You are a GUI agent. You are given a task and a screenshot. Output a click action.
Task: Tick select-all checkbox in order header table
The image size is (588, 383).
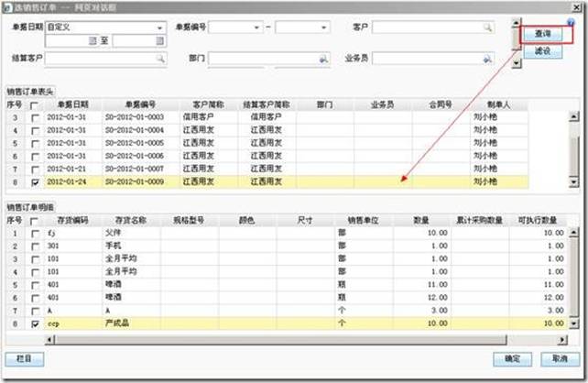pos(35,105)
